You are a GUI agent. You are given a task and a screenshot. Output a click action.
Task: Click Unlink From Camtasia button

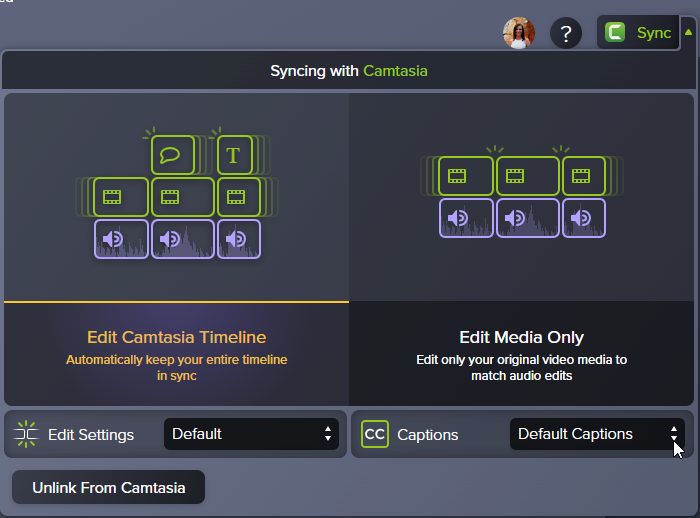pyautogui.click(x=108, y=488)
